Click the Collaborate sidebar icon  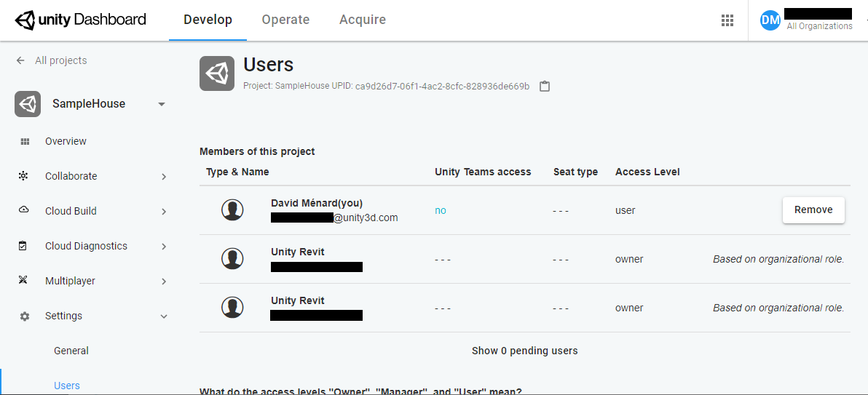coord(23,176)
